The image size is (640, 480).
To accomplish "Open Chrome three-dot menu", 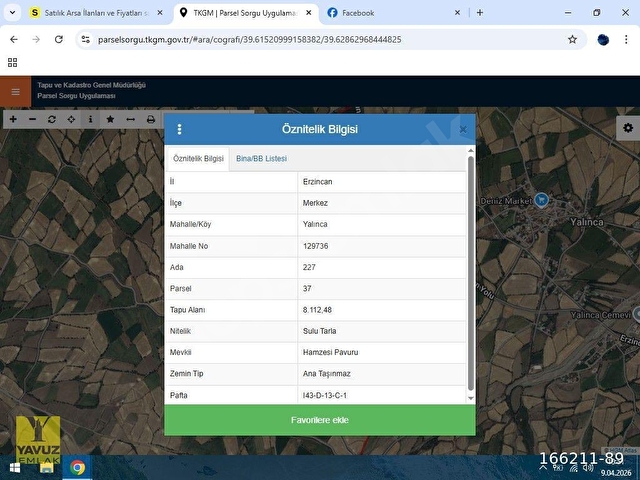I will click(626, 39).
